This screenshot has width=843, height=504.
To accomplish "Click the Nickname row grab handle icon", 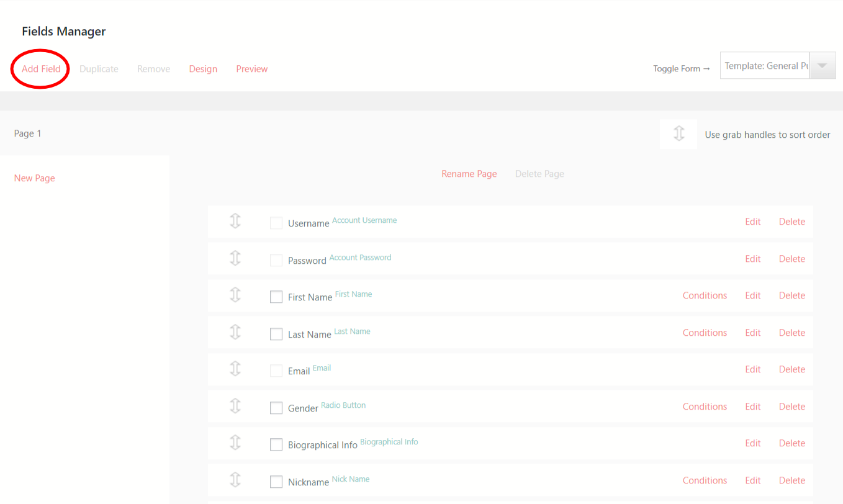I will point(235,480).
